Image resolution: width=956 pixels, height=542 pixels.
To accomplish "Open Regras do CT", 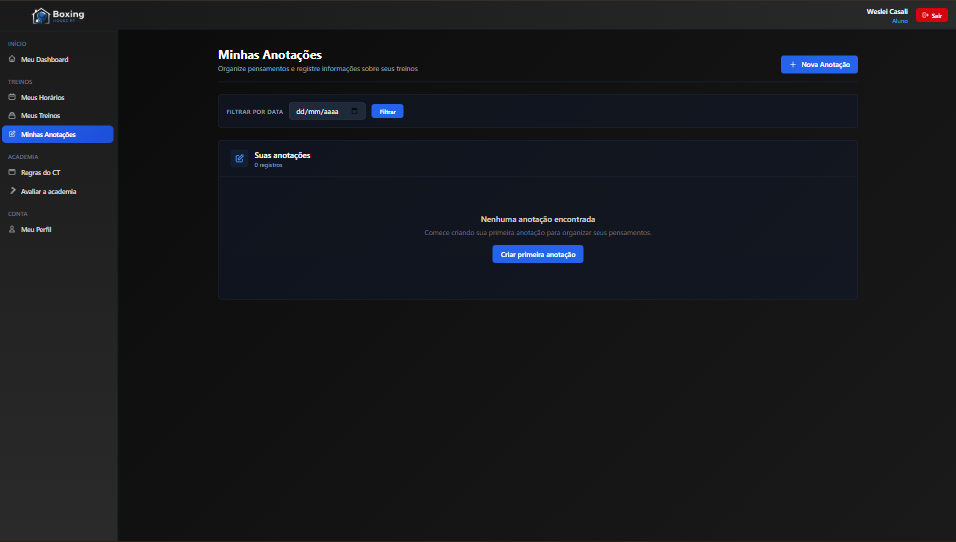I will (58, 173).
